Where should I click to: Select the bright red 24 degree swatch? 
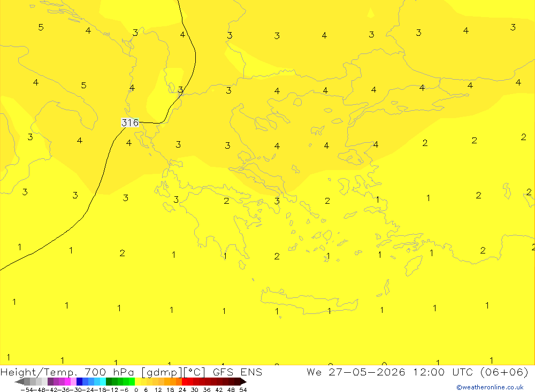pos(185,382)
